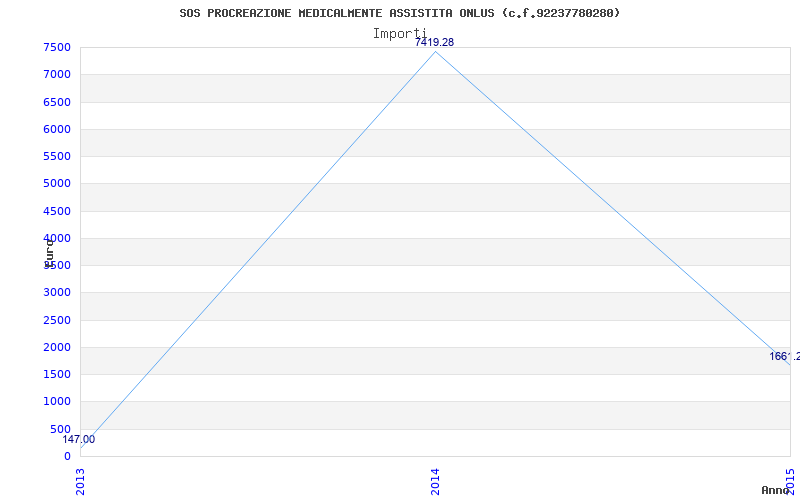Click the 2014 x-axis year label
The width and height of the screenshot is (800, 500).
point(435,480)
